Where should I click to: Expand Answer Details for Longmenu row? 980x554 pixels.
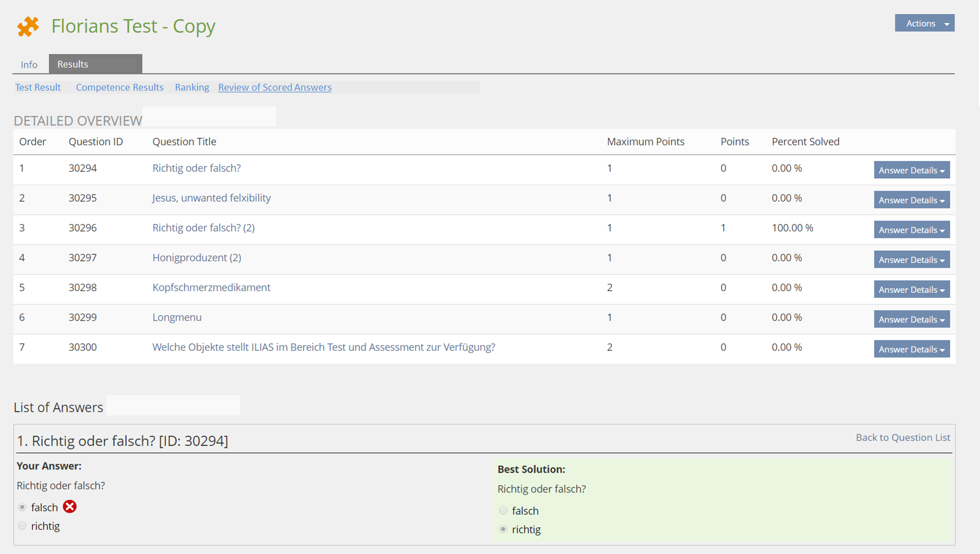click(911, 319)
